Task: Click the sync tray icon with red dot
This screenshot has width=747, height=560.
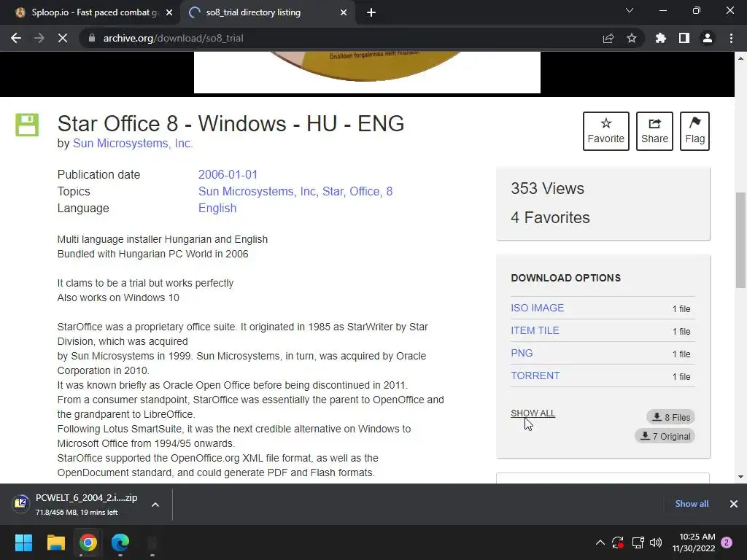Action: pos(618,542)
